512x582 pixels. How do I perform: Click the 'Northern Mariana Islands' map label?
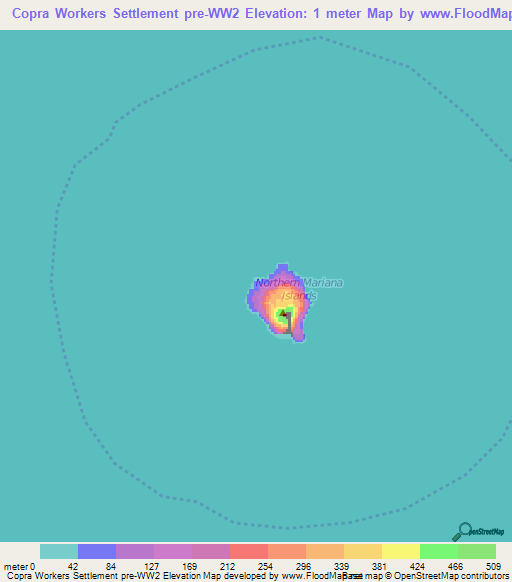click(299, 289)
